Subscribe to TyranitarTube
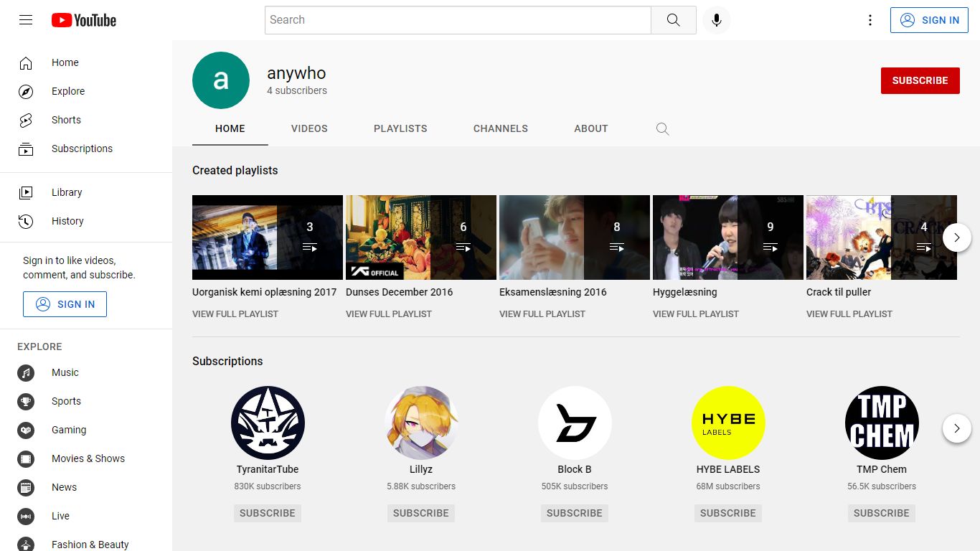The height and width of the screenshot is (551, 980). 268,513
